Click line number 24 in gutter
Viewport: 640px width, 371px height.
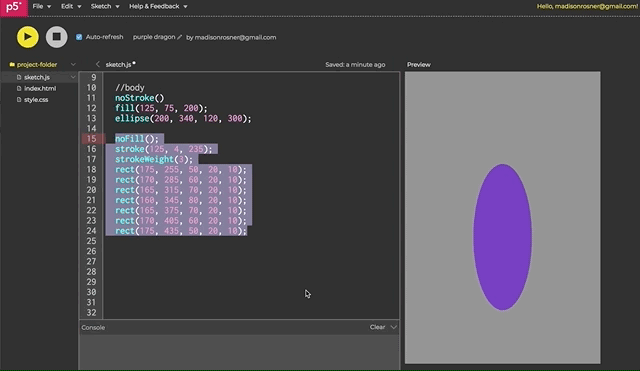pyautogui.click(x=91, y=231)
